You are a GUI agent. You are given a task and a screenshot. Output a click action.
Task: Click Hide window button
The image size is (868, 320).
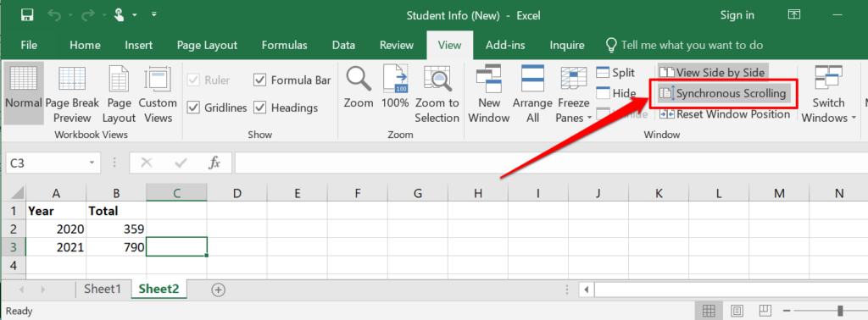pyautogui.click(x=615, y=93)
